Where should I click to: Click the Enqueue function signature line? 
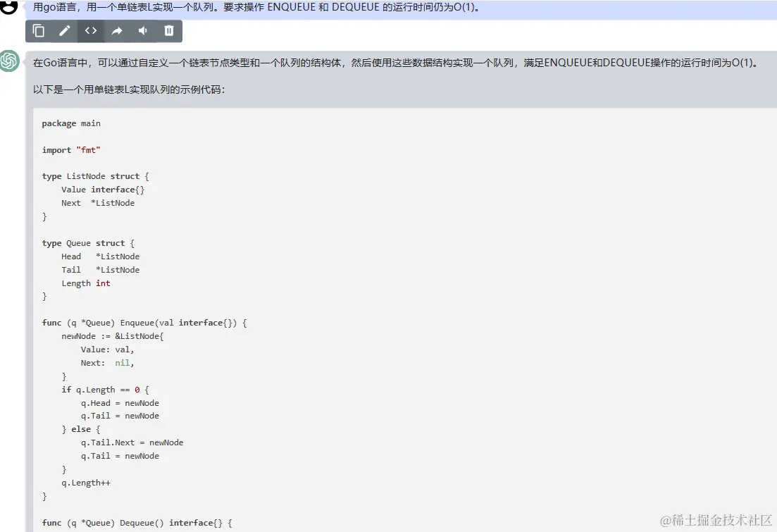(144, 323)
